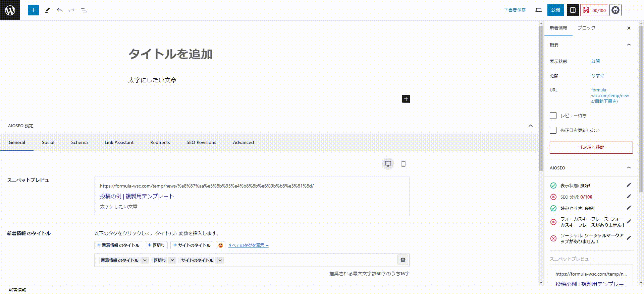Switch to the ブロック sidebar tab
644x294 pixels.
(x=586, y=28)
